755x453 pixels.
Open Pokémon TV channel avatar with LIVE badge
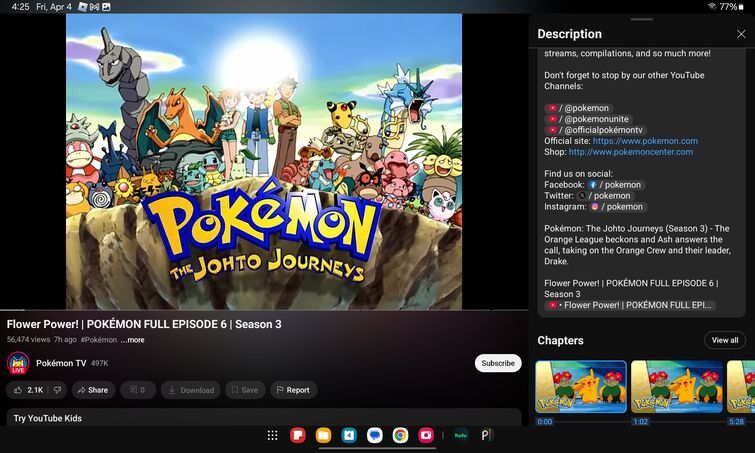(x=18, y=363)
